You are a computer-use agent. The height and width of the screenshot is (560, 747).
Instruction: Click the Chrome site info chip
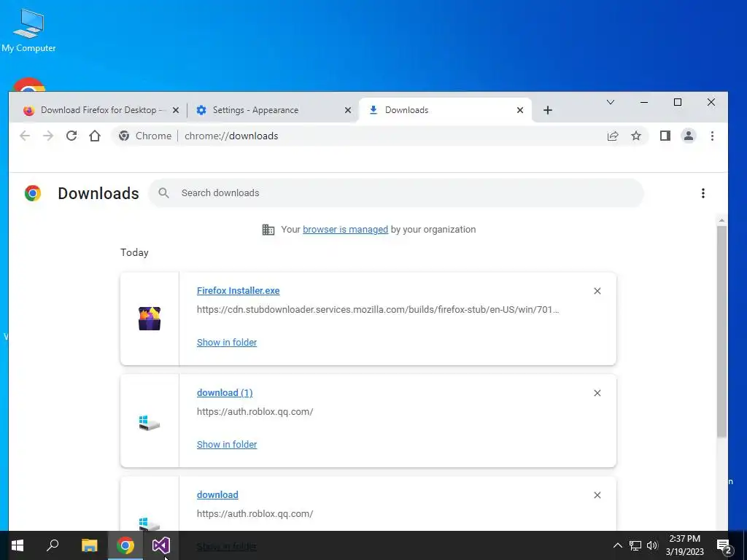[145, 136]
